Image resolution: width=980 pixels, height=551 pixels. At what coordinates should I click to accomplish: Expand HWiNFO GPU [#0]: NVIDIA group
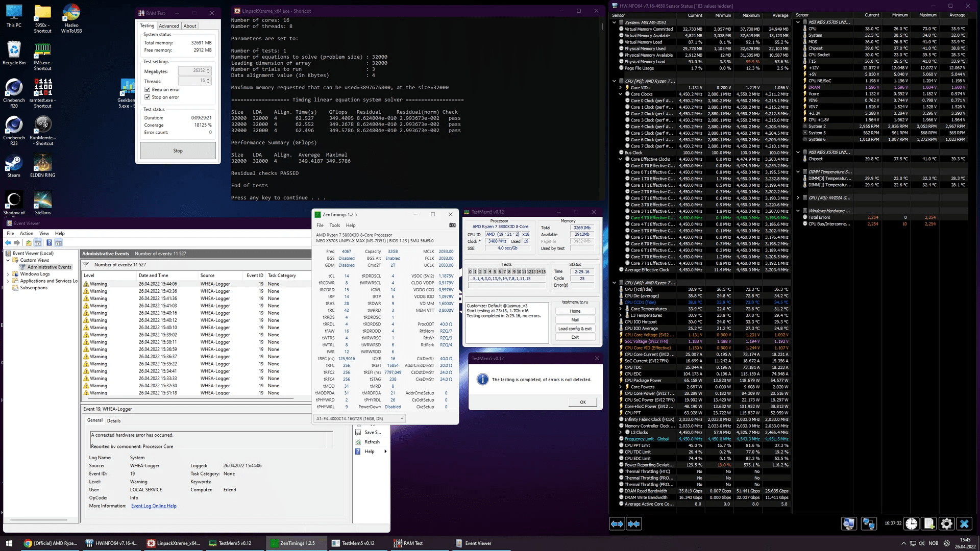(798, 198)
